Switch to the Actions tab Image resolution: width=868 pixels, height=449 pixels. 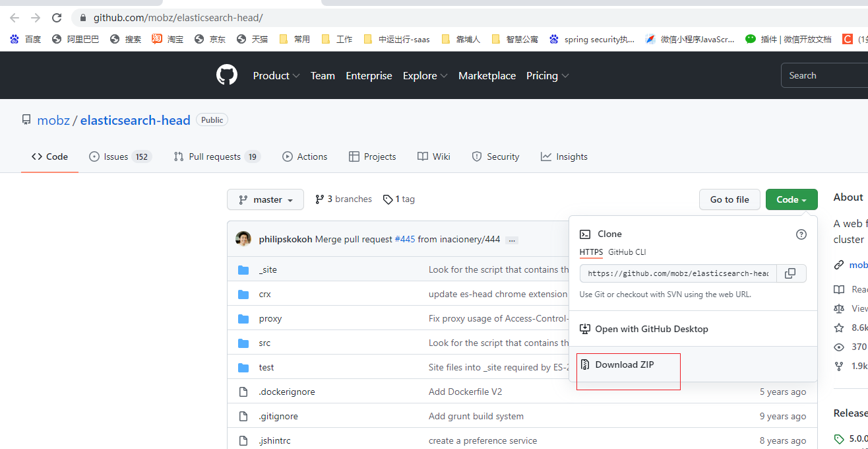pos(305,156)
